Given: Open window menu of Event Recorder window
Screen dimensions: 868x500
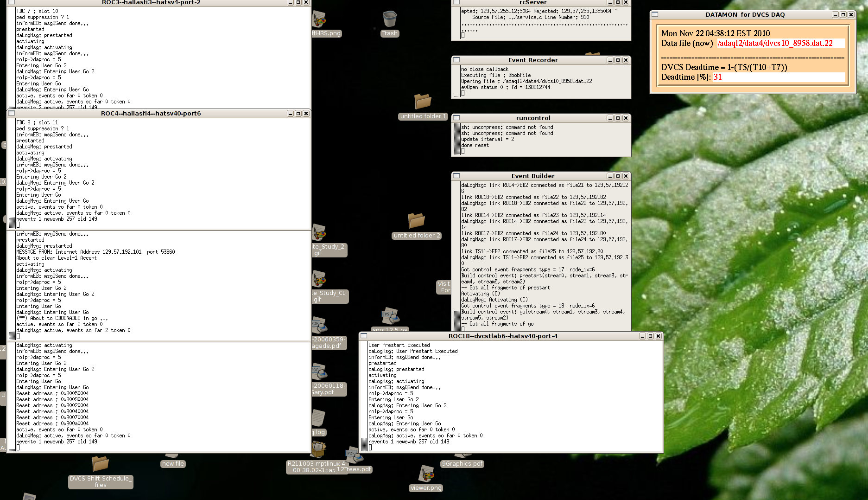Looking at the screenshot, I should 456,60.
